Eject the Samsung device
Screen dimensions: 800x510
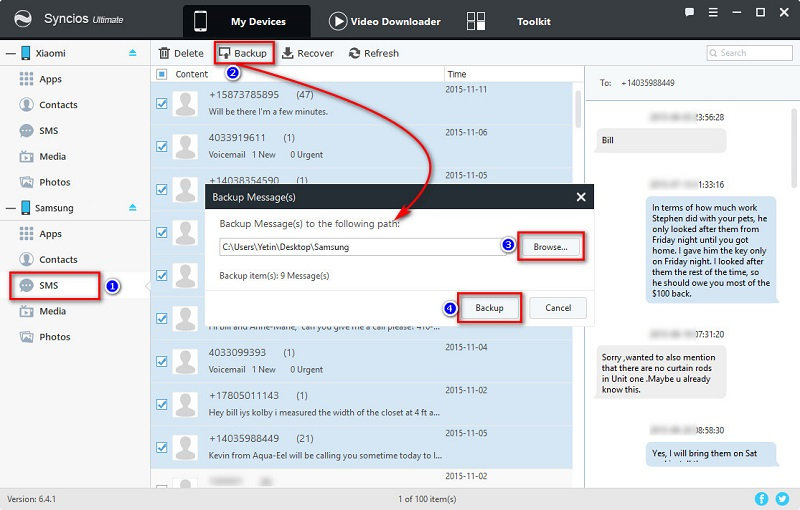pos(133,207)
